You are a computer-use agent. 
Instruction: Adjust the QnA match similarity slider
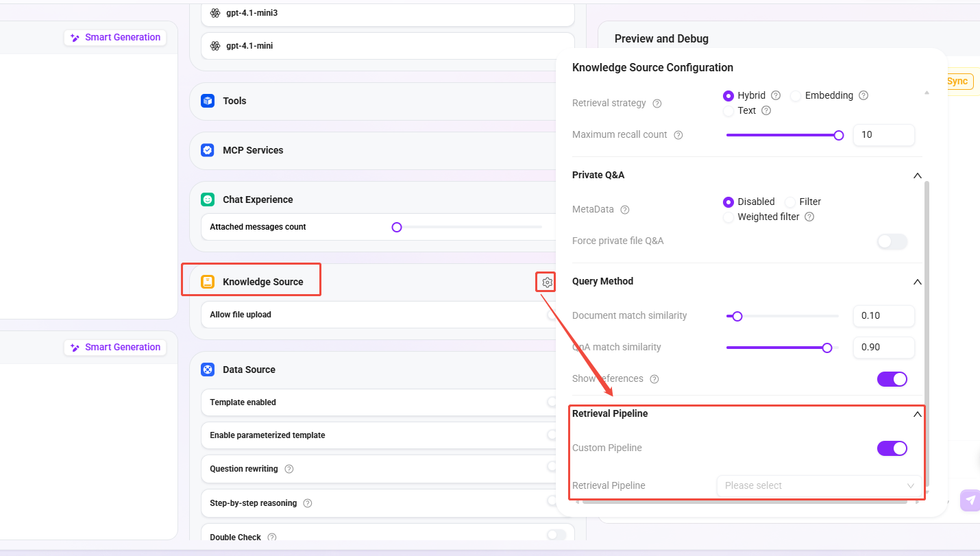(x=827, y=348)
